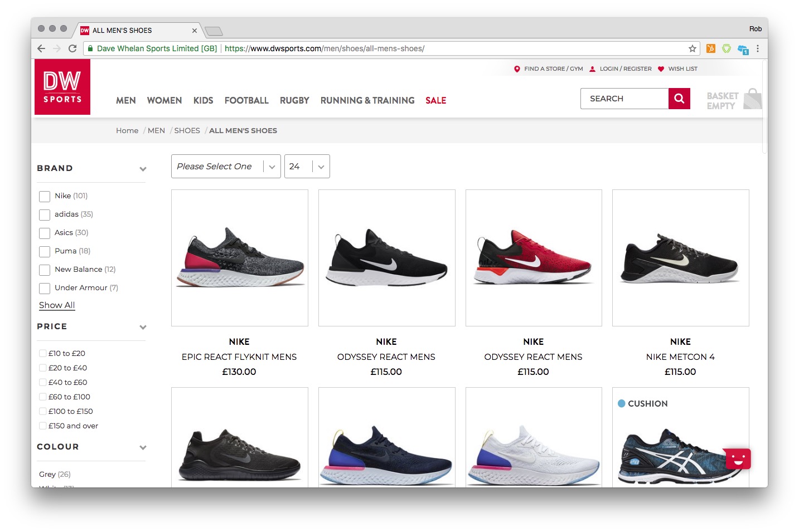Collapse the Brand filter section
The width and height of the screenshot is (799, 532).
tap(143, 169)
